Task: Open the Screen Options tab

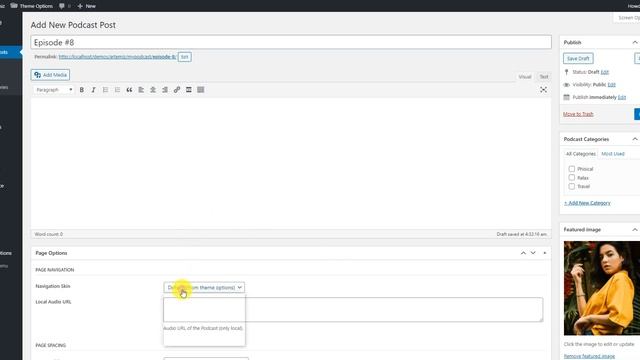Action: pyautogui.click(x=627, y=18)
